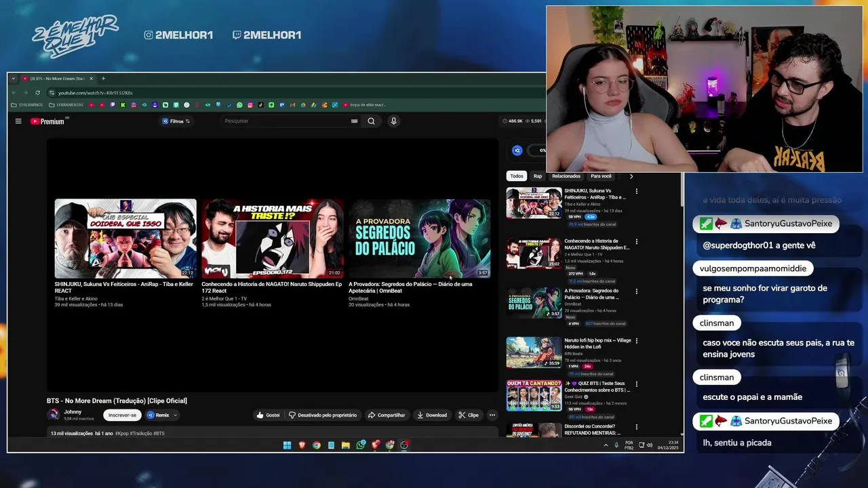This screenshot has width=868, height=488.
Task: Open the STREAMINGS bookmarks folder
Action: [x=27, y=105]
